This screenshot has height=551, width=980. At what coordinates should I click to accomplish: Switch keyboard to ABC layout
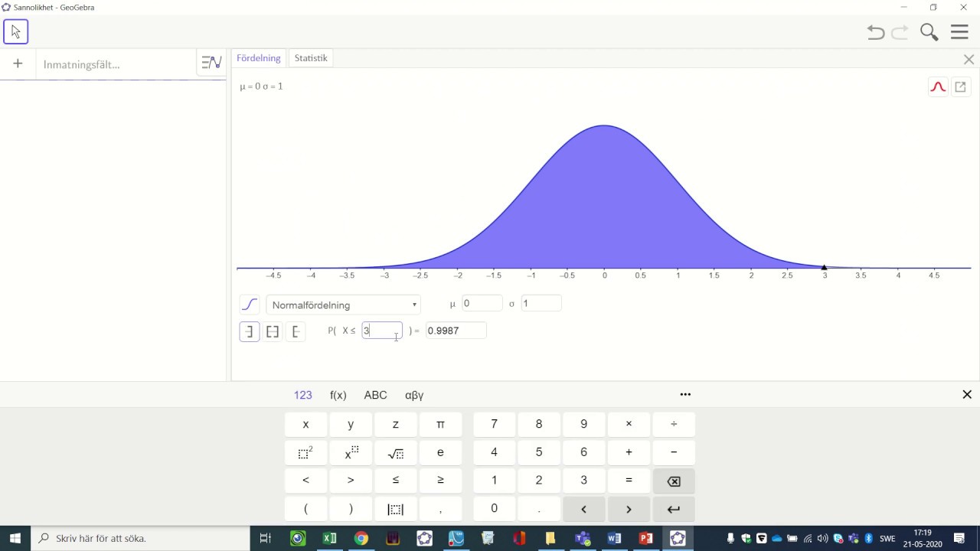coord(375,395)
